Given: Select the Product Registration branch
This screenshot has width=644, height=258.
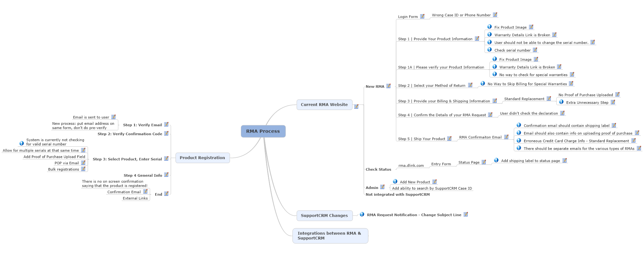Looking at the screenshot, I should point(202,158).
